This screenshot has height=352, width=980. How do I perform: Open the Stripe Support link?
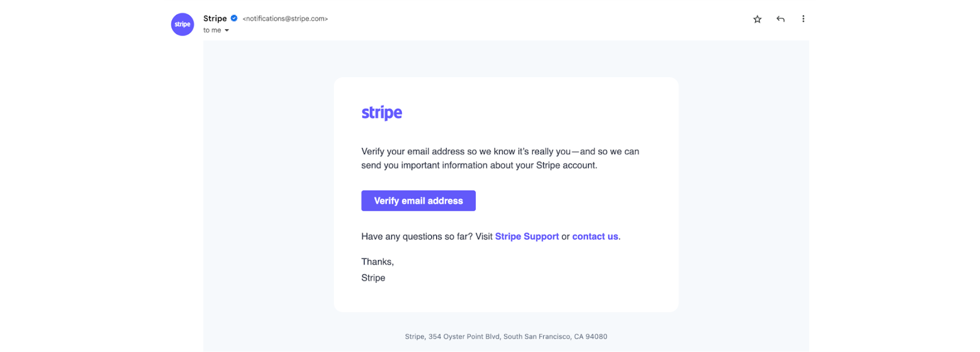(x=527, y=236)
